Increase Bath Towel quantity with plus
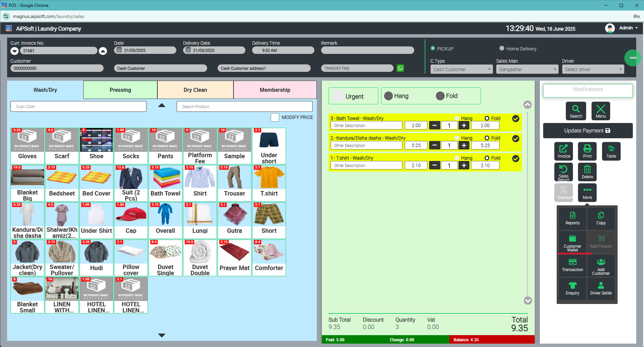The image size is (644, 347). [x=464, y=125]
